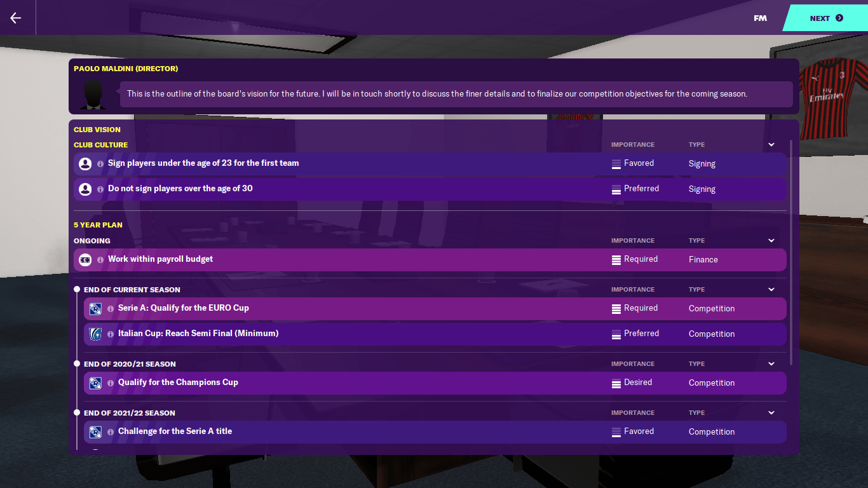
Task: Click the vision panel vertical scrollbar
Action: (x=791, y=252)
